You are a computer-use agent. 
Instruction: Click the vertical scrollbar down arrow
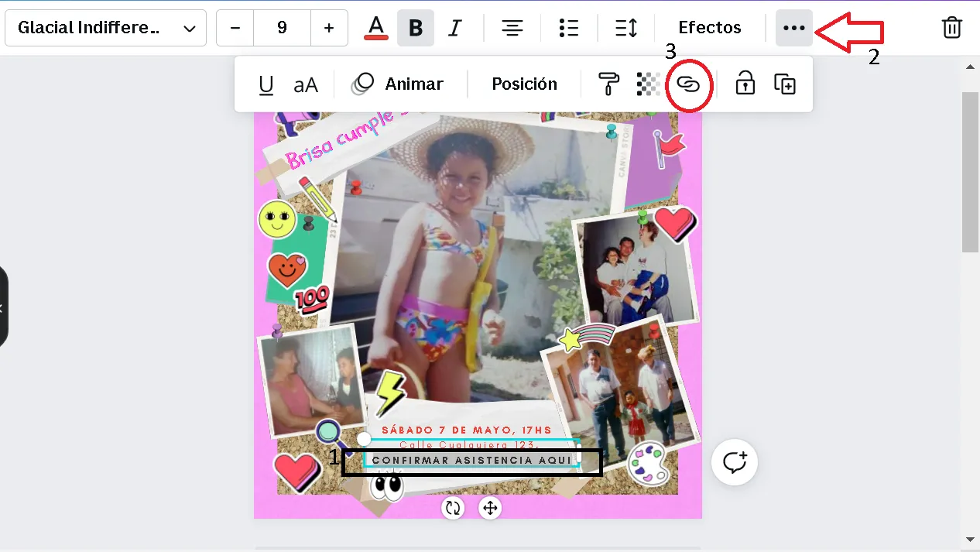[971, 539]
